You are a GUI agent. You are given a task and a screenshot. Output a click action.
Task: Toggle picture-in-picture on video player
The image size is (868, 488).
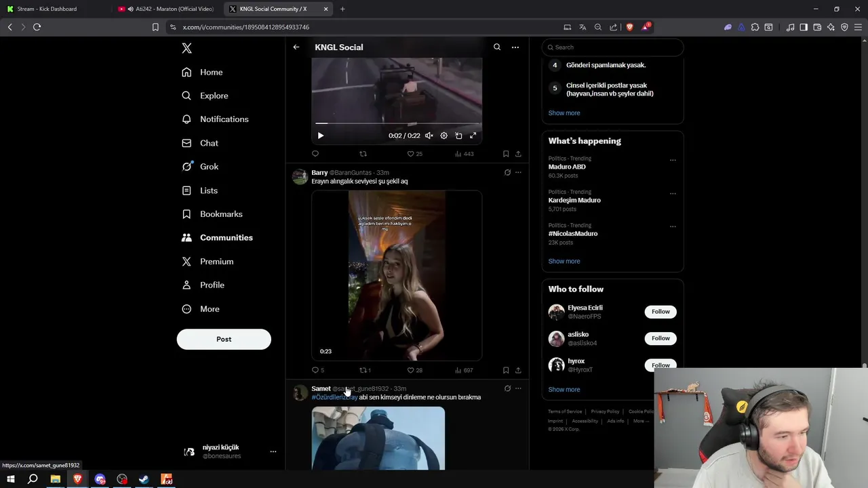[x=458, y=136]
